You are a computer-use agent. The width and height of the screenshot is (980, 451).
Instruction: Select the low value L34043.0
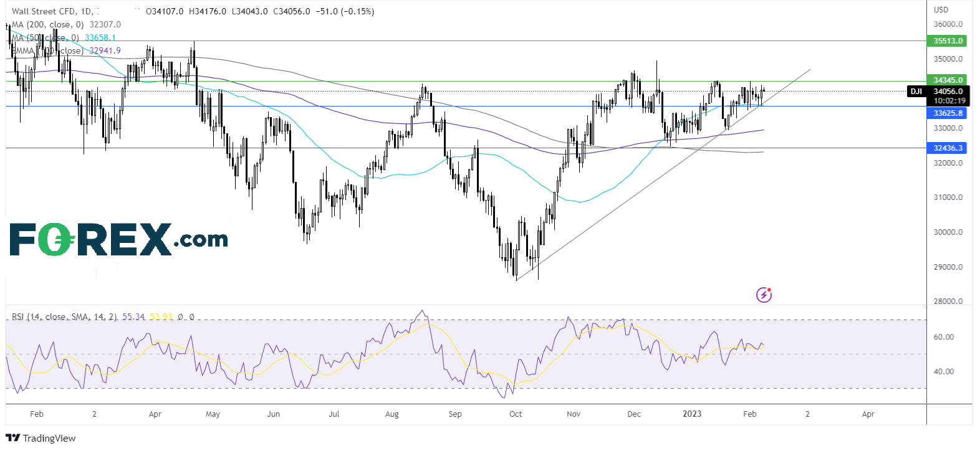(x=249, y=11)
